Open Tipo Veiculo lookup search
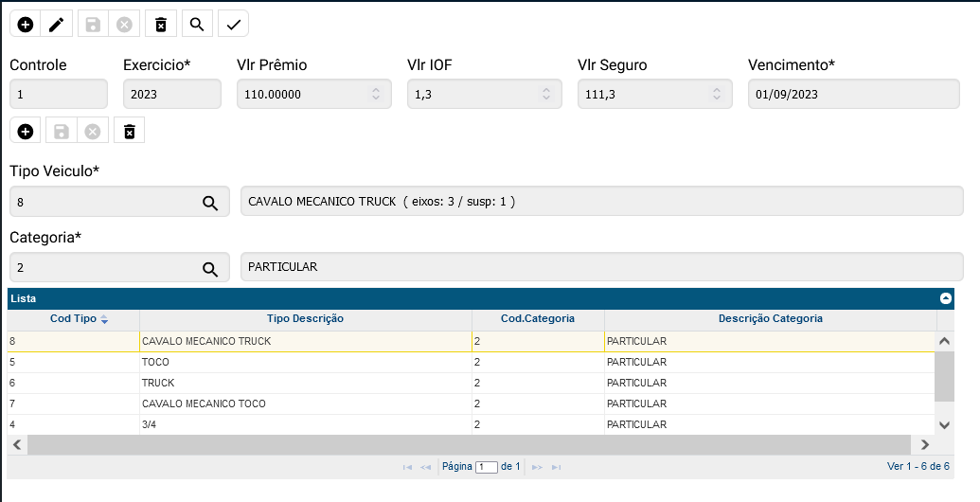 (x=210, y=202)
